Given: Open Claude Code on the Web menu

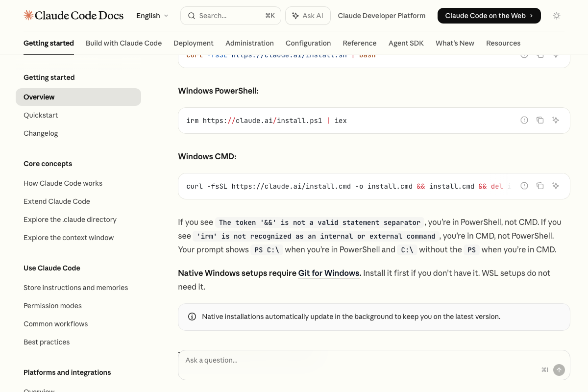Looking at the screenshot, I should (x=489, y=15).
